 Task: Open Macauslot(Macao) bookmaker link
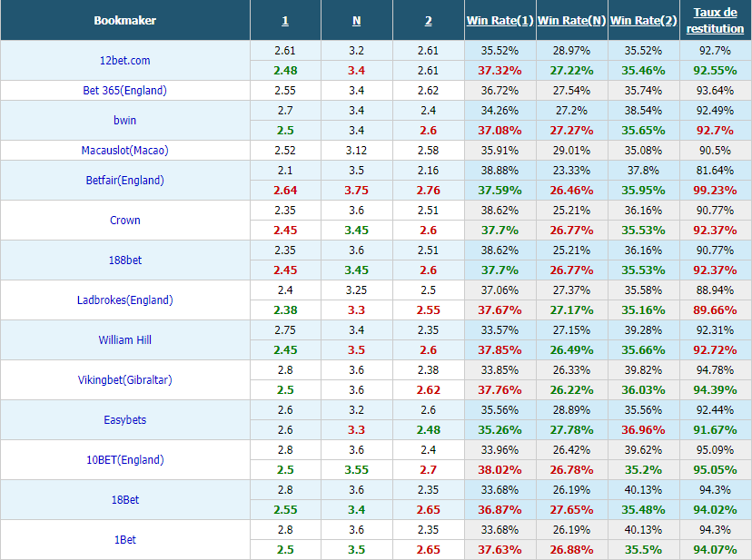coord(124,150)
